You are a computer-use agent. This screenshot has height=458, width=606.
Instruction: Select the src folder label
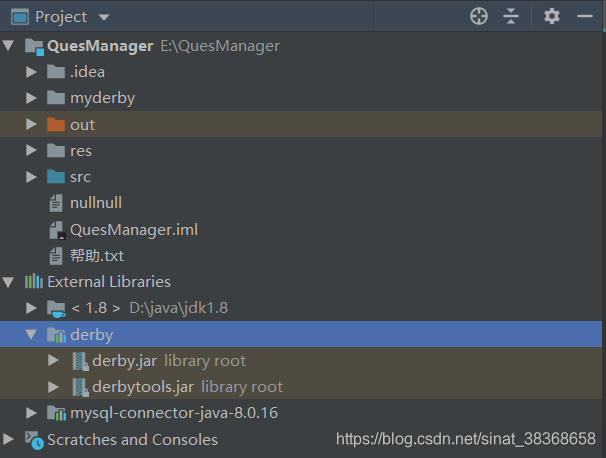pos(80,177)
